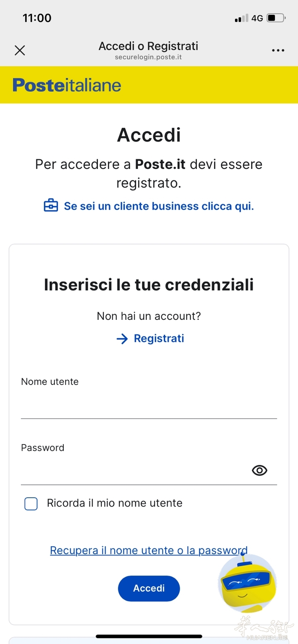The image size is (298, 644).
Task: Tap the arrow icon beside Registrati
Action: point(122,339)
